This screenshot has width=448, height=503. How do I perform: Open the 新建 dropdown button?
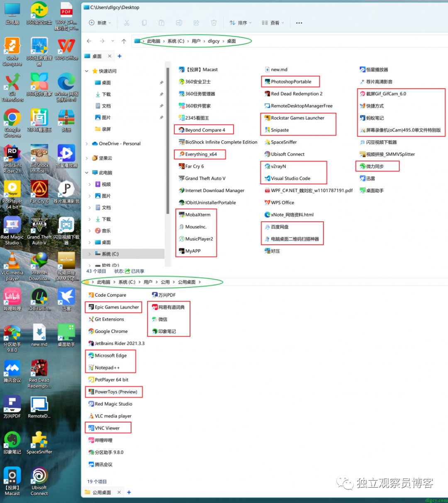[100, 23]
